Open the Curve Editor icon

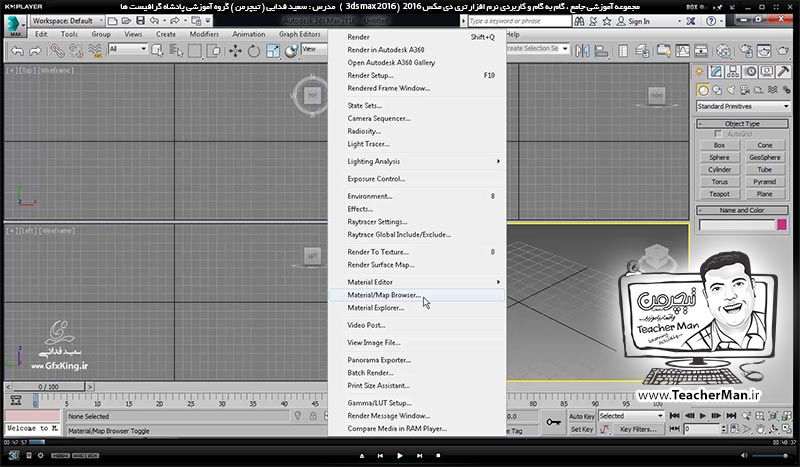683,51
